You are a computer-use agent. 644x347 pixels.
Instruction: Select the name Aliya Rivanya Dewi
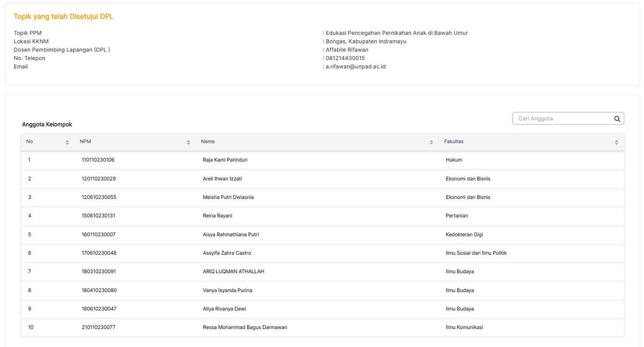[224, 309]
